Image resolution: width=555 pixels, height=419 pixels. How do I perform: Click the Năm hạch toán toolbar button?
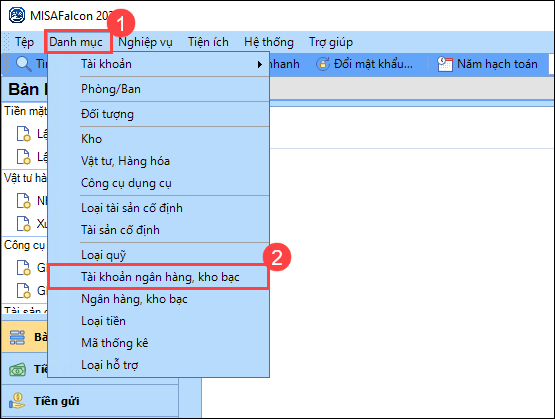pyautogui.click(x=488, y=64)
